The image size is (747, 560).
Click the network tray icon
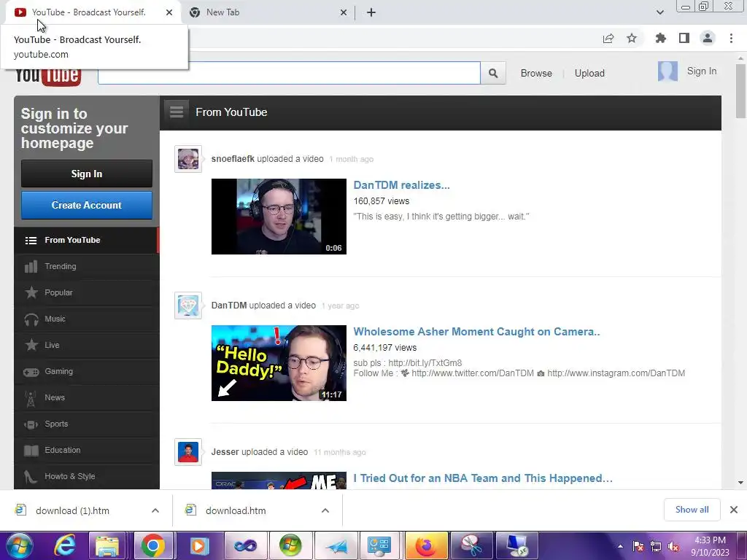656,547
